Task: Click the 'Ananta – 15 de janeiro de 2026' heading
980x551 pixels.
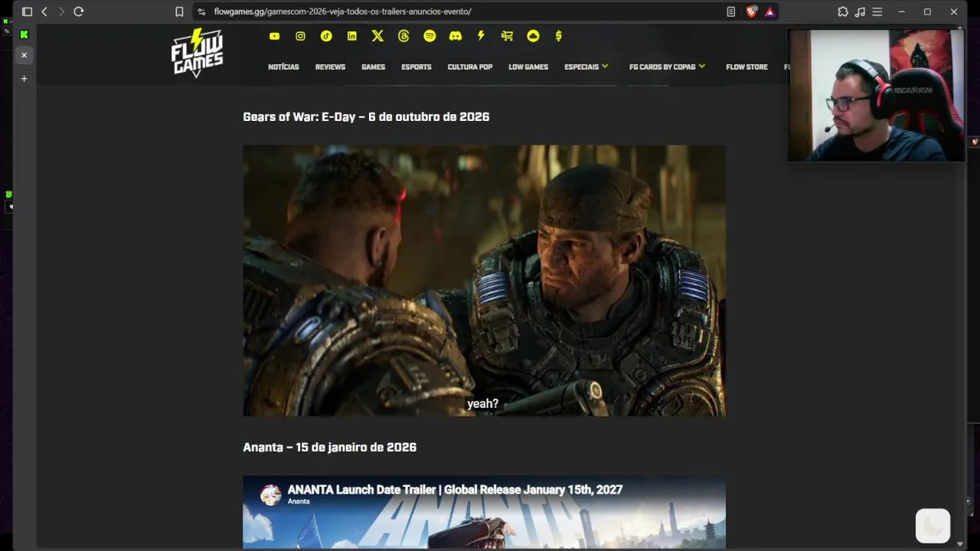Action: click(x=329, y=447)
